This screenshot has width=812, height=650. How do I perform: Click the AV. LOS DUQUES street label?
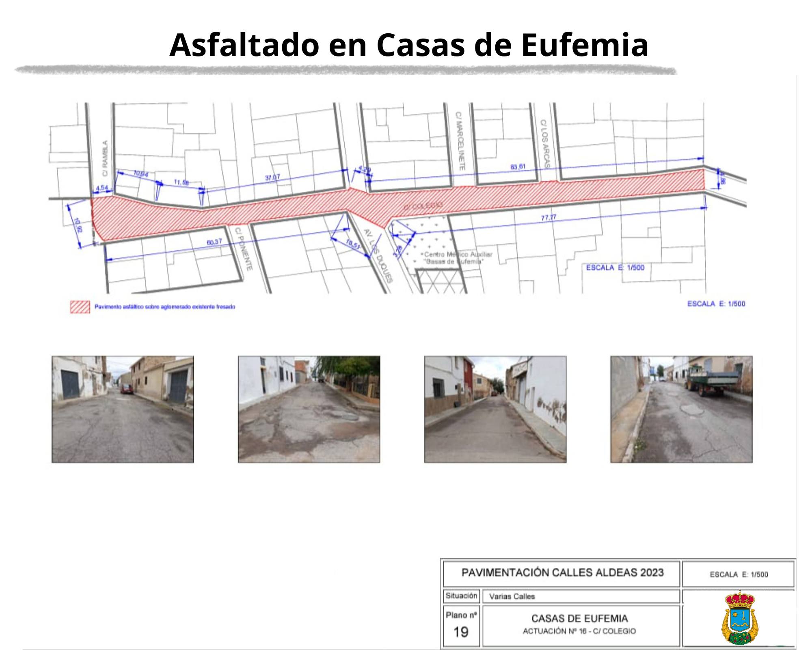[378, 256]
